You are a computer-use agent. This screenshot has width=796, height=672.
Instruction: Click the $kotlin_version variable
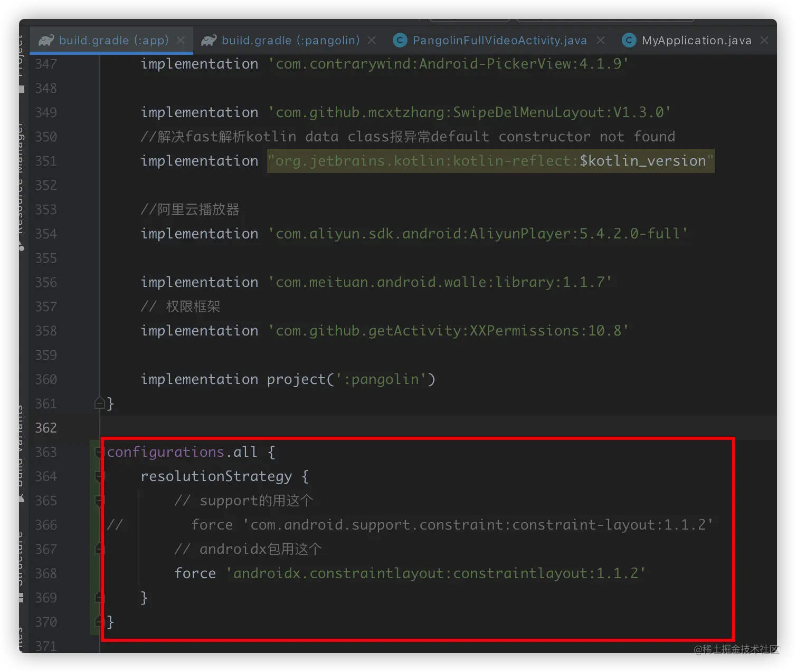(x=643, y=161)
